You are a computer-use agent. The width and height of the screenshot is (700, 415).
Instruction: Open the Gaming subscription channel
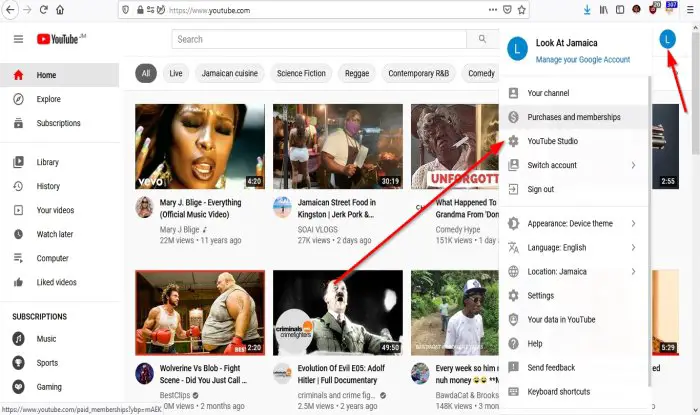point(59,387)
